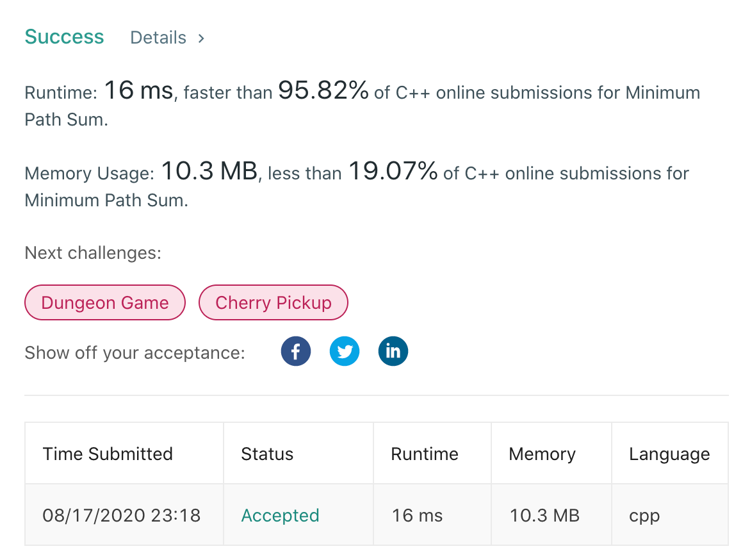Expand the submission Details section
Screen dimensions: 743x560
158,38
